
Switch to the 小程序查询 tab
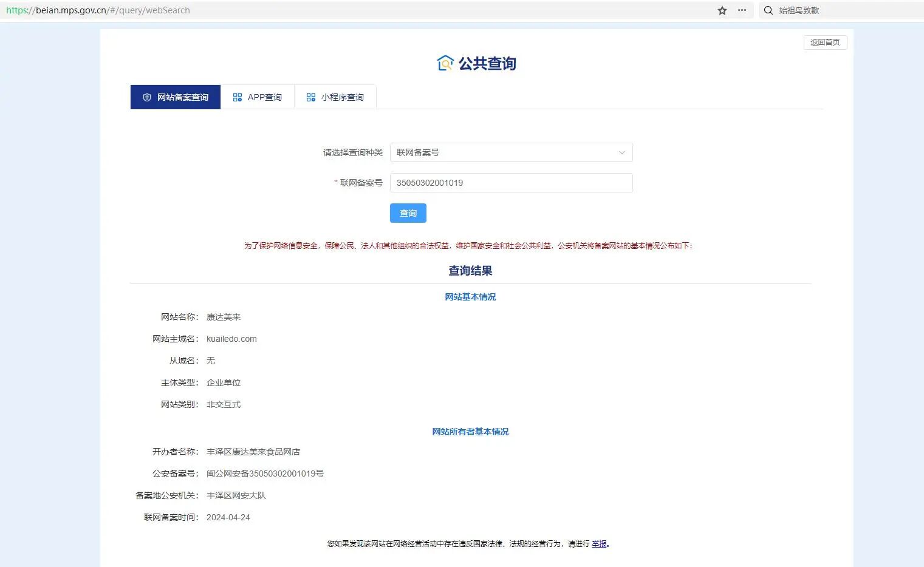335,97
